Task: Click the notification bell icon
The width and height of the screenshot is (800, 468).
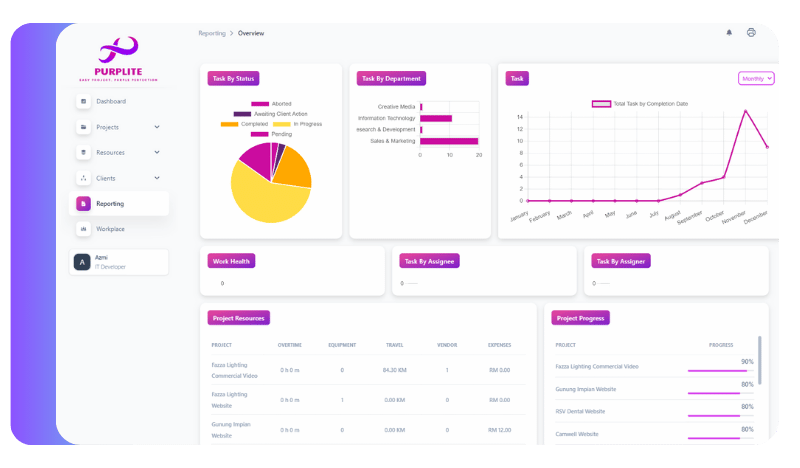Action: tap(728, 33)
